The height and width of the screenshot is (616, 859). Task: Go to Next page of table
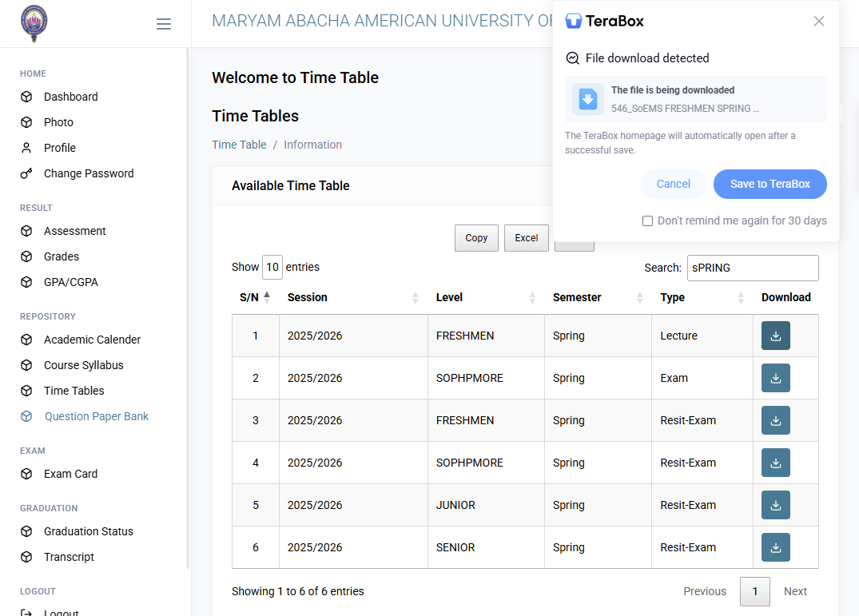click(x=795, y=591)
